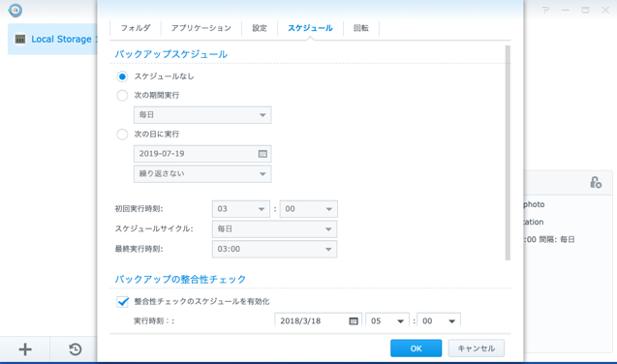Click the 間隔: 毎日 text in background panel
Screen dimensions: 617x364
tap(557, 239)
